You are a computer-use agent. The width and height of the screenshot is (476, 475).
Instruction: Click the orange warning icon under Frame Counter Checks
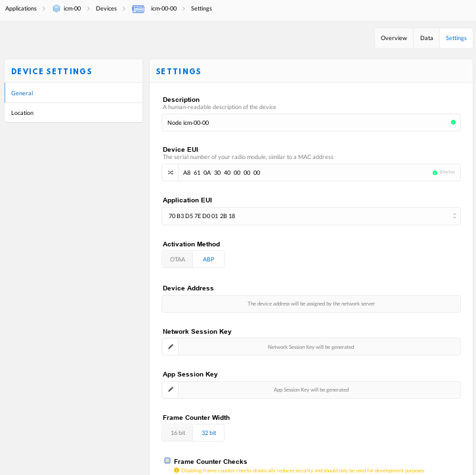[x=177, y=470]
